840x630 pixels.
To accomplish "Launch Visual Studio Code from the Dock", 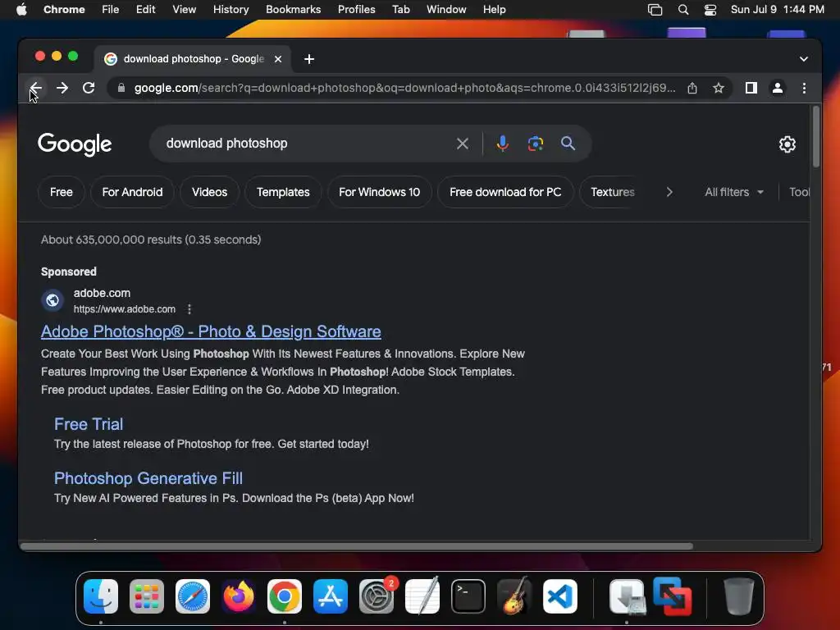I will (559, 596).
